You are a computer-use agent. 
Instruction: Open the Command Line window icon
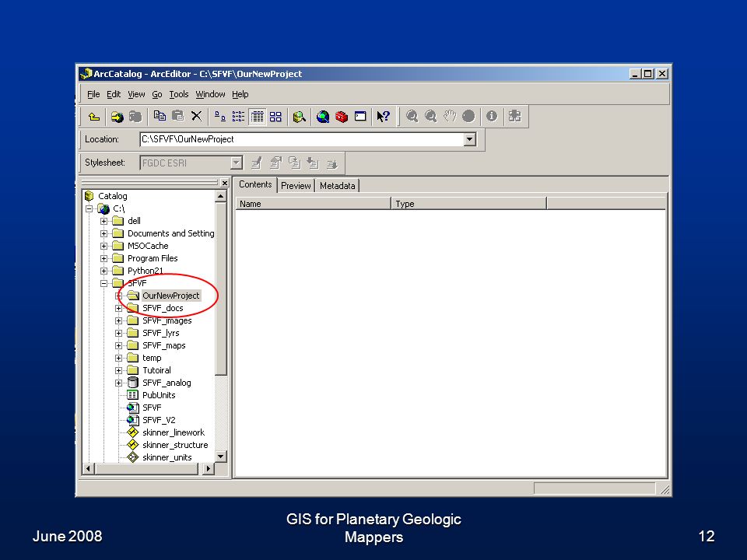[x=360, y=116]
